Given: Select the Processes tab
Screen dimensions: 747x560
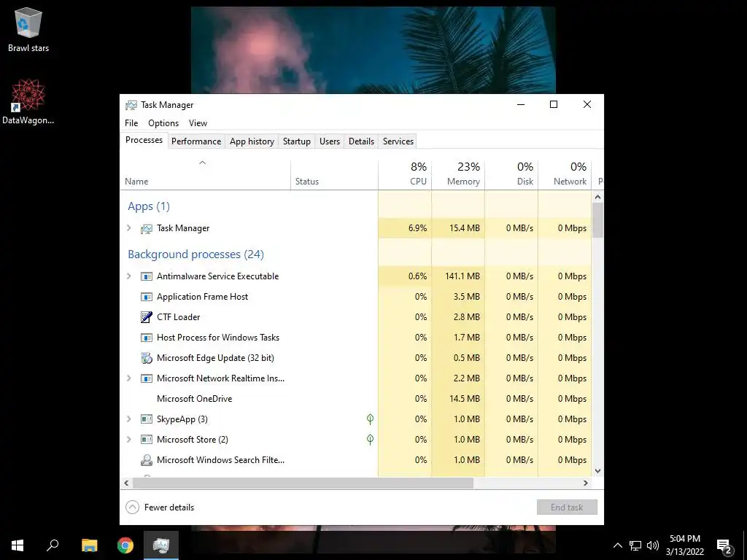Looking at the screenshot, I should (144, 140).
